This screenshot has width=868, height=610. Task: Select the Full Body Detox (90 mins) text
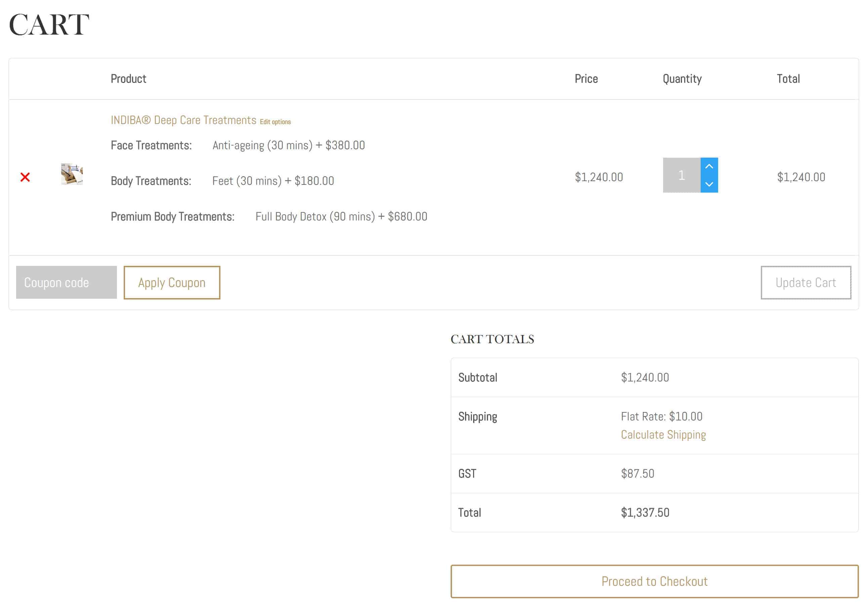click(x=315, y=217)
